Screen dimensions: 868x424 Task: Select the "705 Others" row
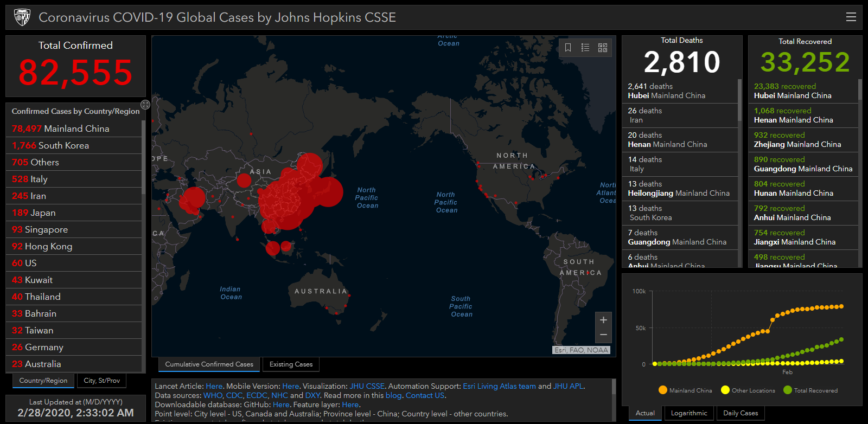click(x=74, y=163)
